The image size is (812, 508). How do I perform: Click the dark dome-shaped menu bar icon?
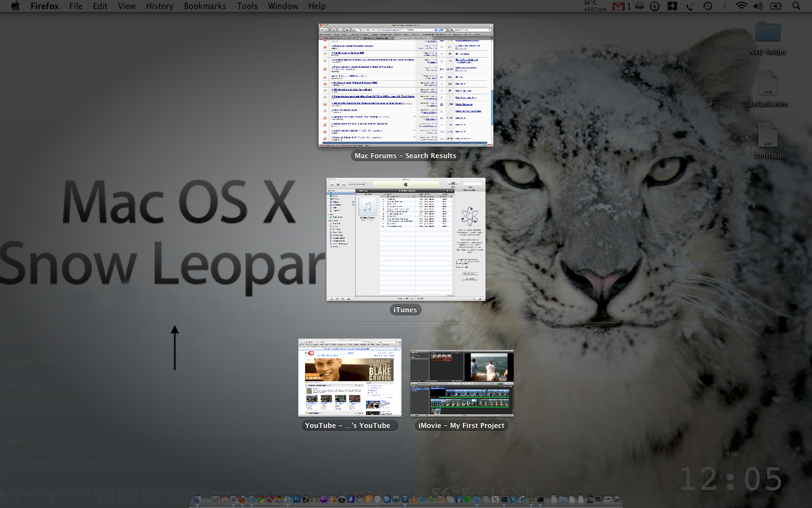pyautogui.click(x=639, y=6)
